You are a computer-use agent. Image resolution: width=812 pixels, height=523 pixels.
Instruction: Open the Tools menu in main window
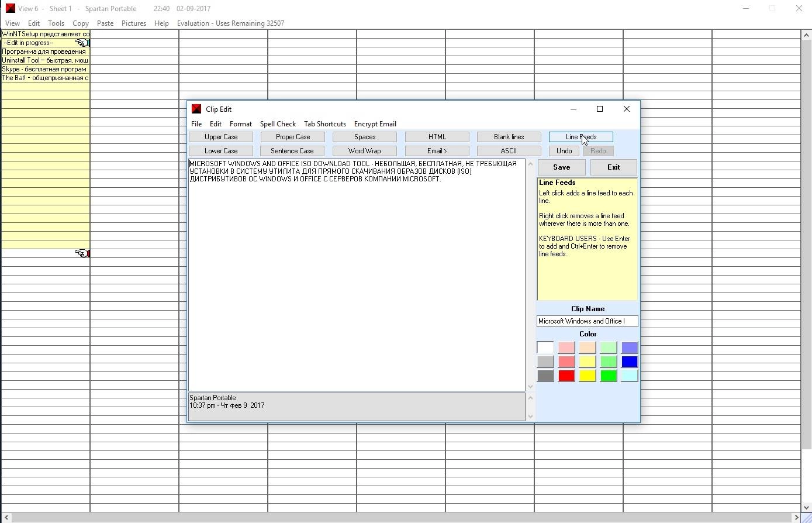(x=56, y=23)
